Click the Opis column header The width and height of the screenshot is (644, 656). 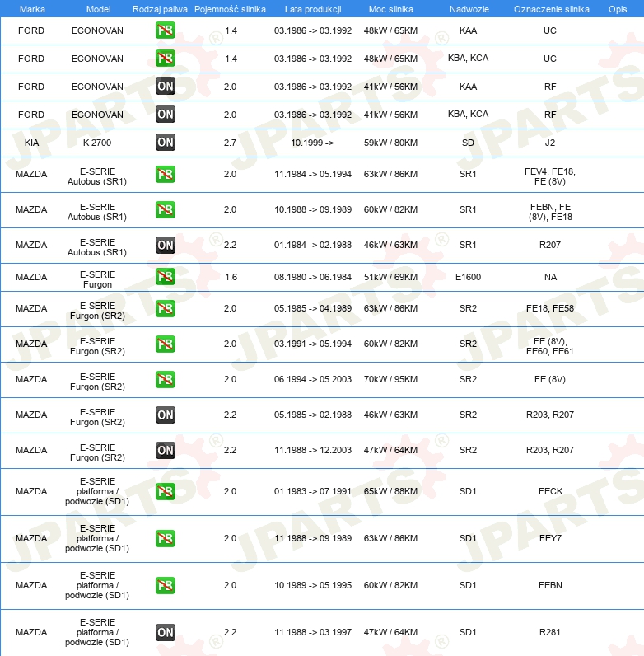click(618, 9)
